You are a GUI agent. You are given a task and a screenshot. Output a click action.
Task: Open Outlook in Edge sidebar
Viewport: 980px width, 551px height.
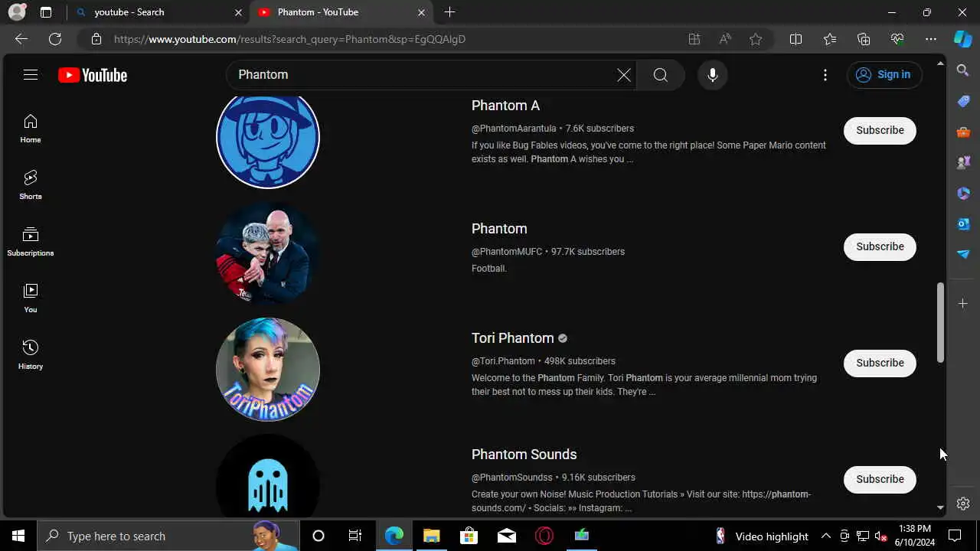click(x=963, y=223)
